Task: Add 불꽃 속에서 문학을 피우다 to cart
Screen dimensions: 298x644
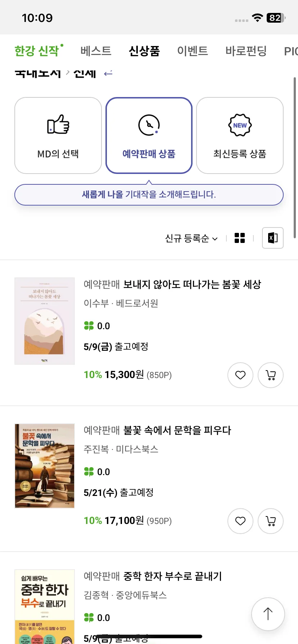Action: click(x=271, y=521)
